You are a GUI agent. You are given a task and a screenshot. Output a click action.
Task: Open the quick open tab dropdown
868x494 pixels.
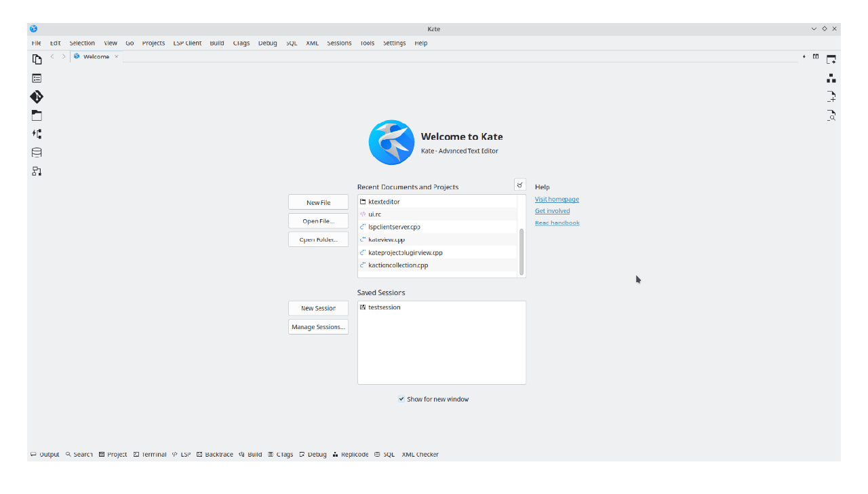804,56
